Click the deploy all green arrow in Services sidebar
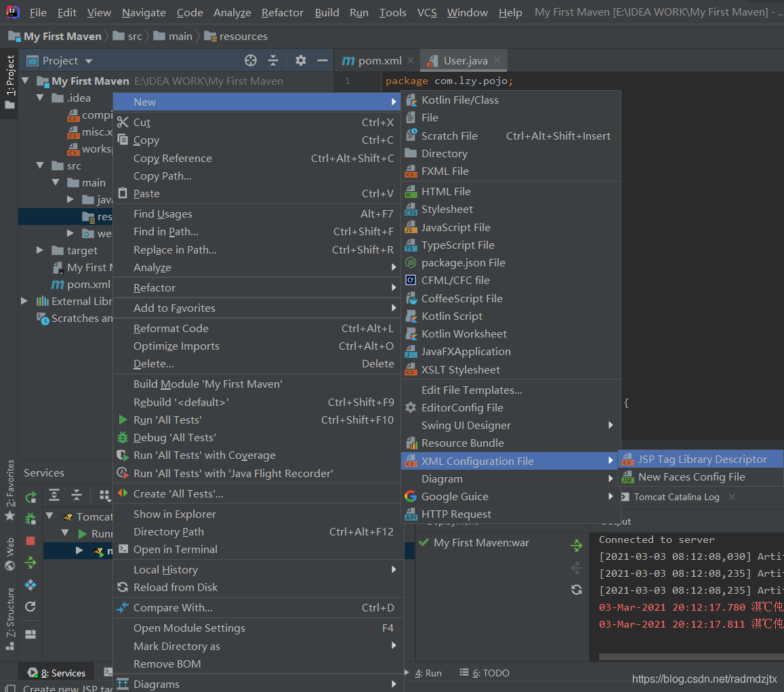 [30, 563]
